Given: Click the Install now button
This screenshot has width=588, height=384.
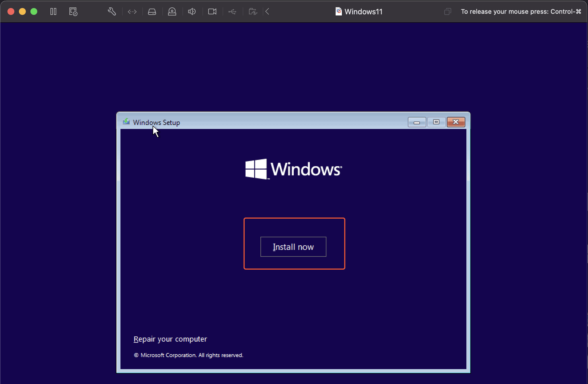Looking at the screenshot, I should coord(293,247).
